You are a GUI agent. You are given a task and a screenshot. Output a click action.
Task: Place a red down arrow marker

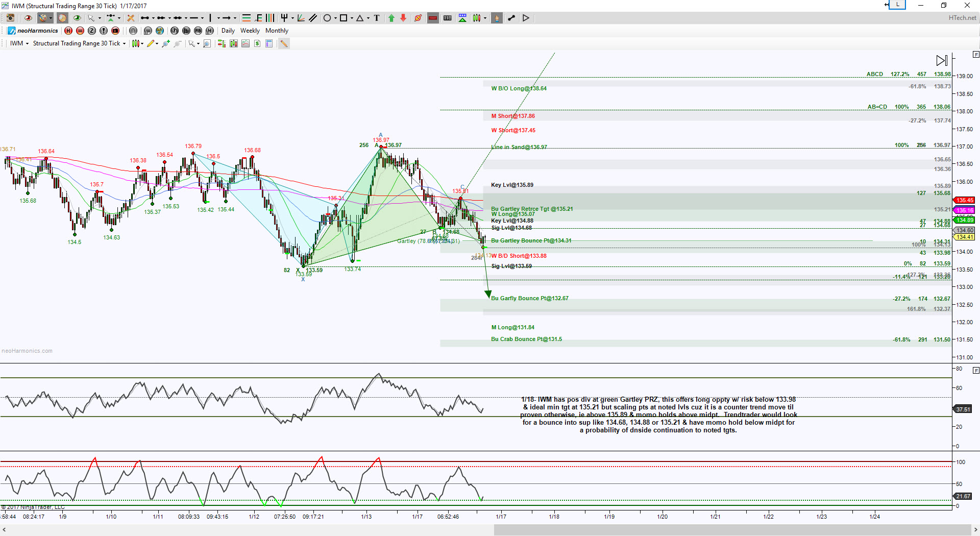pos(403,18)
